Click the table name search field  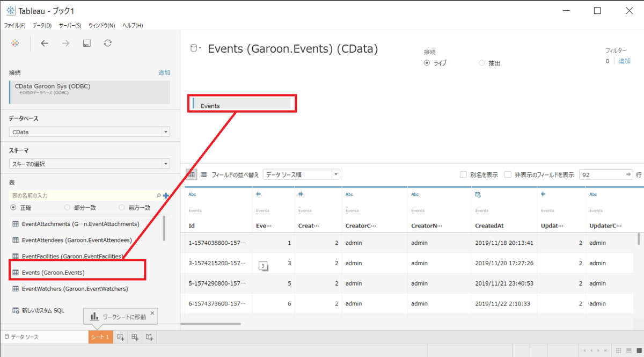(x=83, y=196)
